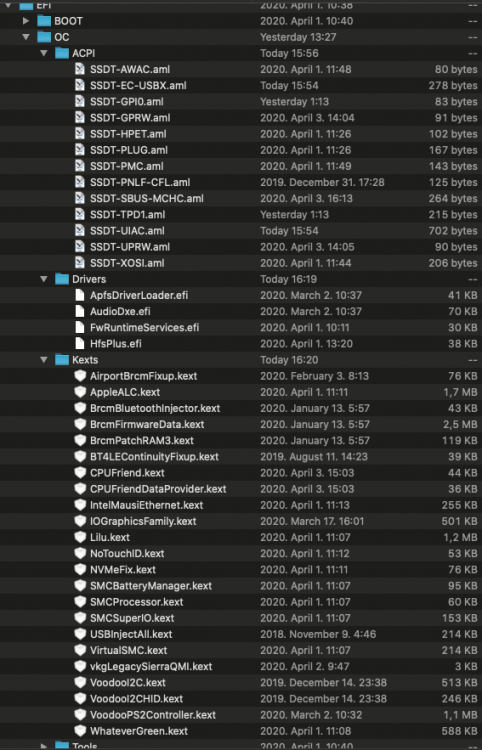Select the FwRuntimeServices.efi file name

(x=144, y=327)
